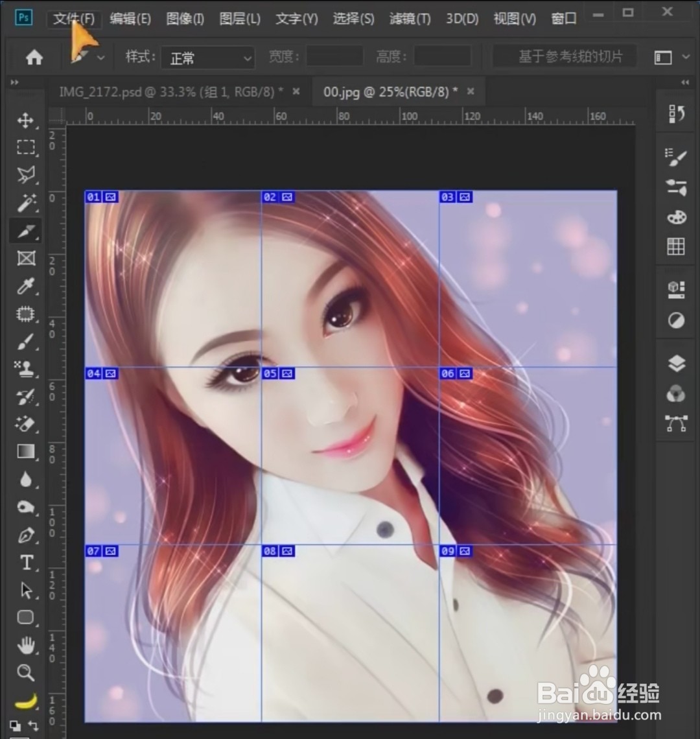
Task: Open the 滤镜(T) menu
Action: click(410, 19)
